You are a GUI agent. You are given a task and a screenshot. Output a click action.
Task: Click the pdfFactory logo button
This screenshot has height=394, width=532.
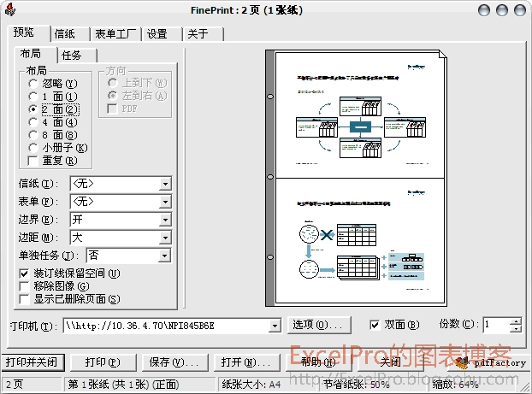point(490,362)
